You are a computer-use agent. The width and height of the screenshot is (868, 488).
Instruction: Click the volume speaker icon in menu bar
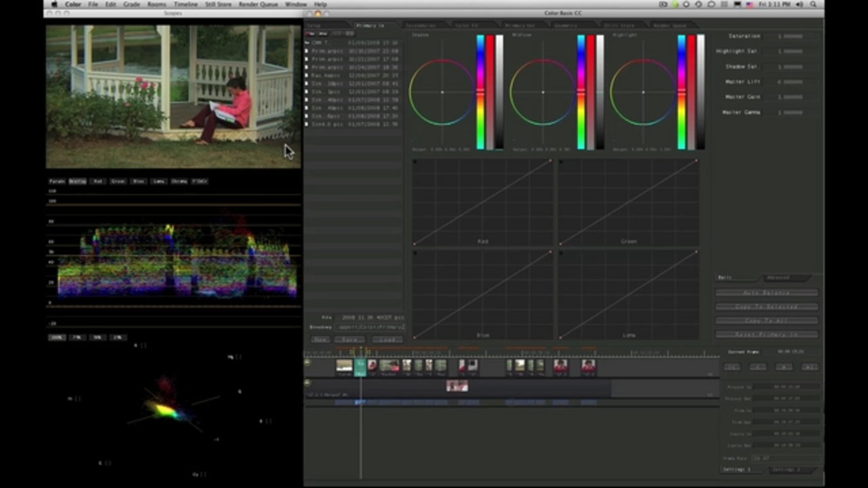[x=800, y=4]
